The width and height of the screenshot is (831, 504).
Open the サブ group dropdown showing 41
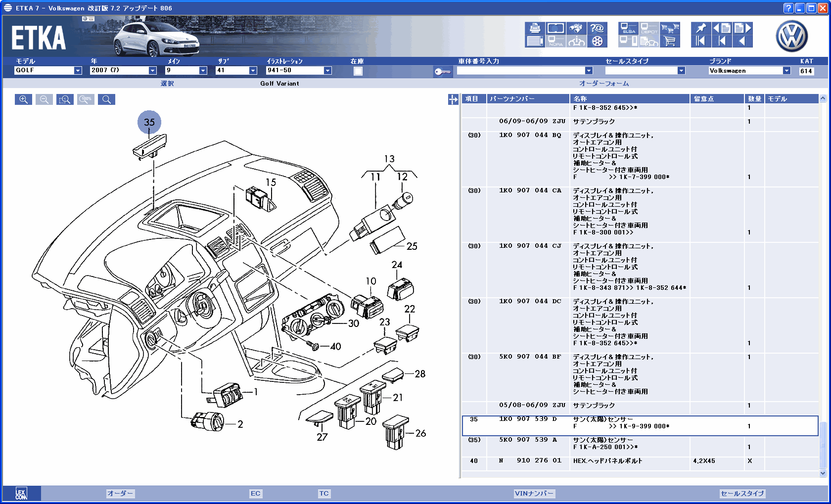tap(253, 71)
